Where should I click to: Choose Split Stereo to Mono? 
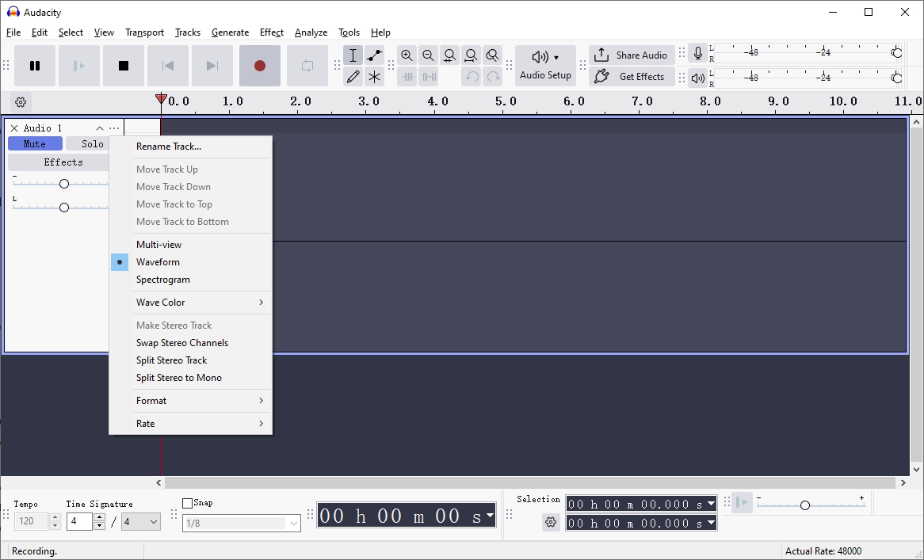[190, 378]
